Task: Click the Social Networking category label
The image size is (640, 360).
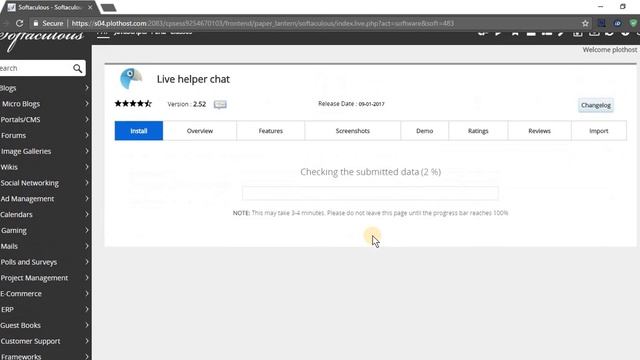Action: (29, 183)
